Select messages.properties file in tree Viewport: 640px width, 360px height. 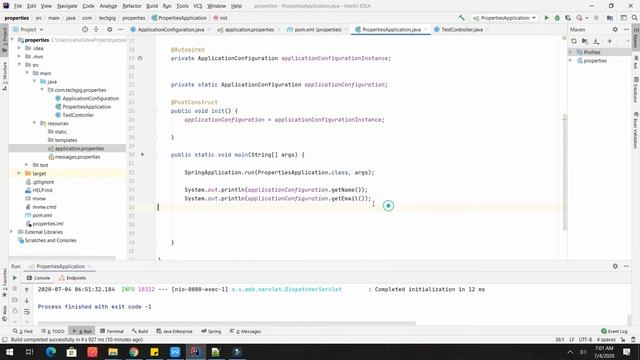tap(77, 157)
